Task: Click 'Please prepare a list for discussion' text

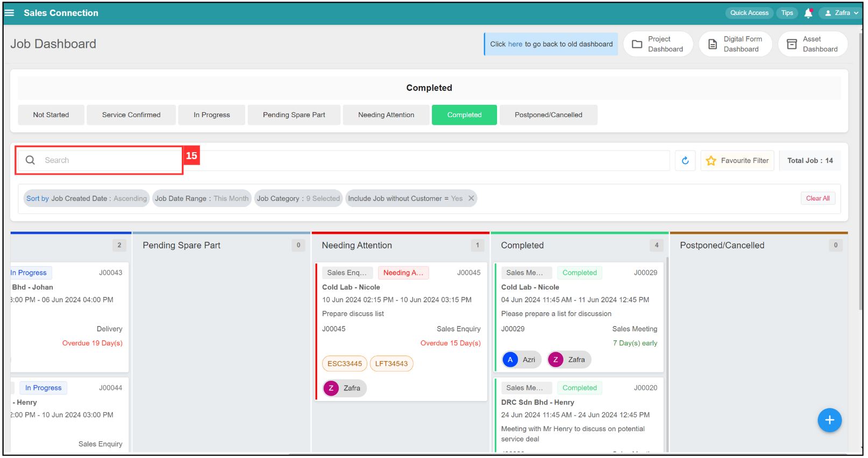Action: click(556, 314)
